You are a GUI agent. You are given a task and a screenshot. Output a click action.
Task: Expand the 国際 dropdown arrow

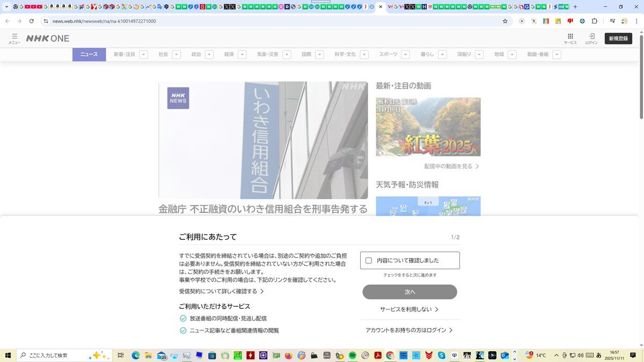tap(319, 54)
